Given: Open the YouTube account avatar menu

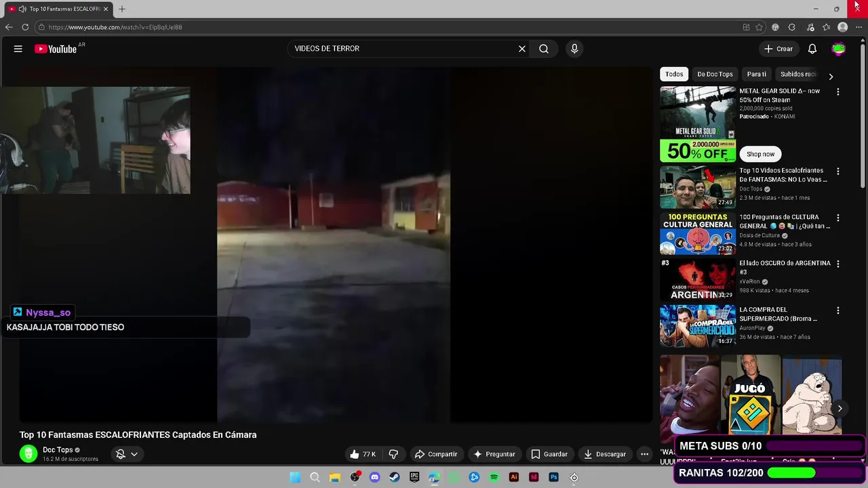Looking at the screenshot, I should point(839,49).
